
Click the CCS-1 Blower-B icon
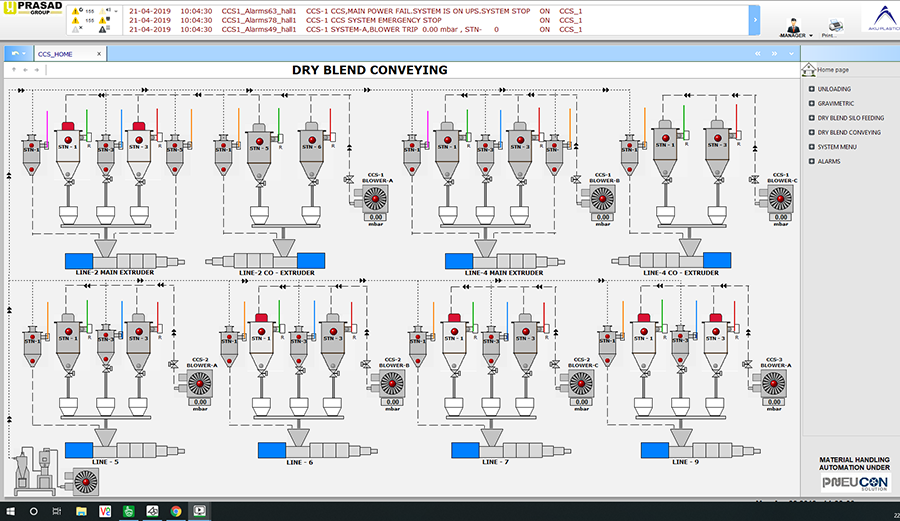coord(602,198)
